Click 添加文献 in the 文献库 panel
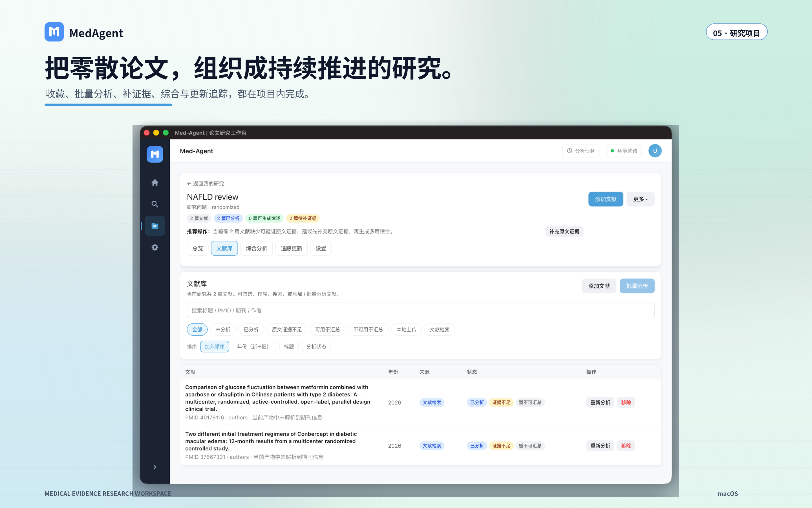Image resolution: width=812 pixels, height=508 pixels. [x=599, y=286]
